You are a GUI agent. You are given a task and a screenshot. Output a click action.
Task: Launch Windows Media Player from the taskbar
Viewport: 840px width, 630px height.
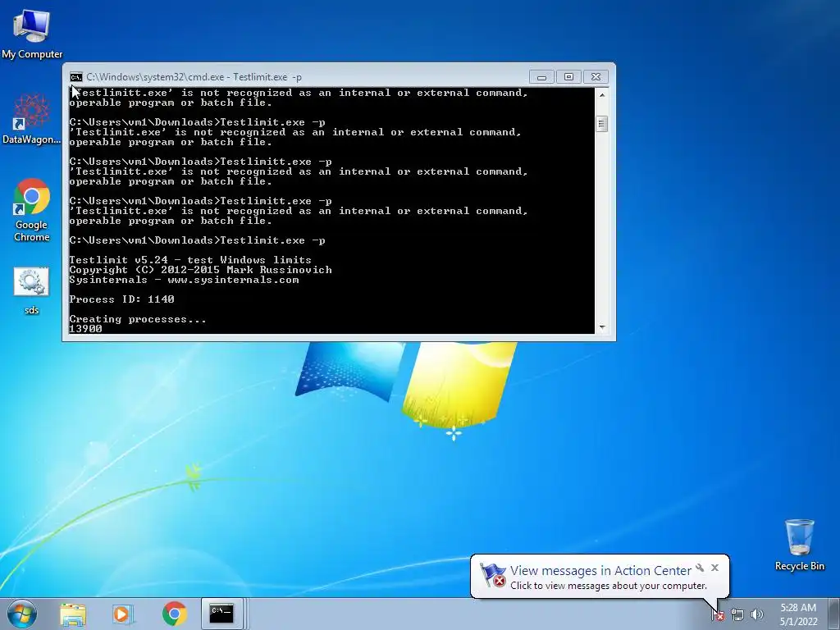(x=123, y=614)
